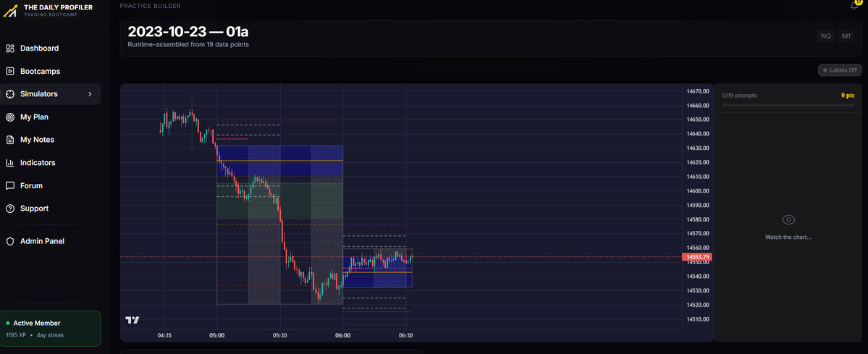Screen dimensions: 868x354
Task: Click the Watch the chart... text
Action: pyautogui.click(x=788, y=237)
